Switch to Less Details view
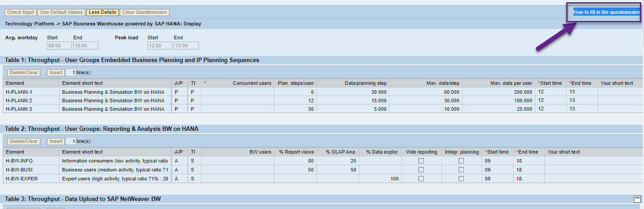The height and width of the screenshot is (209, 644). [x=102, y=13]
